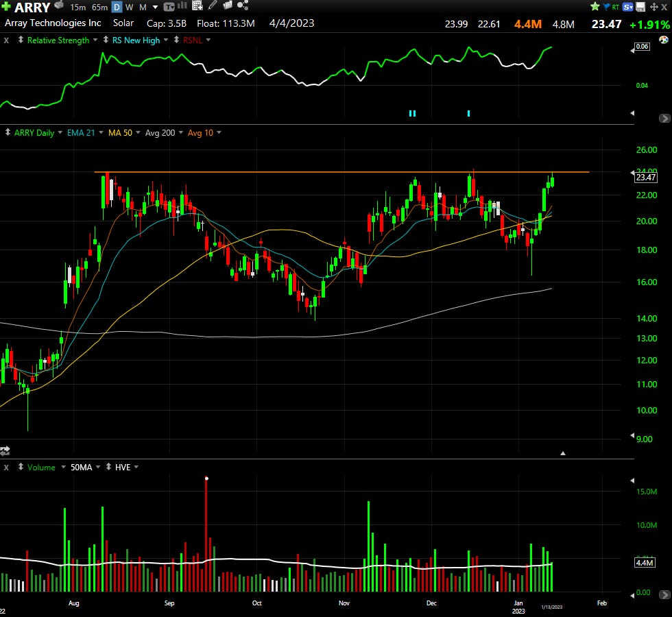Image resolution: width=672 pixels, height=617 pixels.
Task: Click the green RT real-time indicator
Action: coord(616,7)
